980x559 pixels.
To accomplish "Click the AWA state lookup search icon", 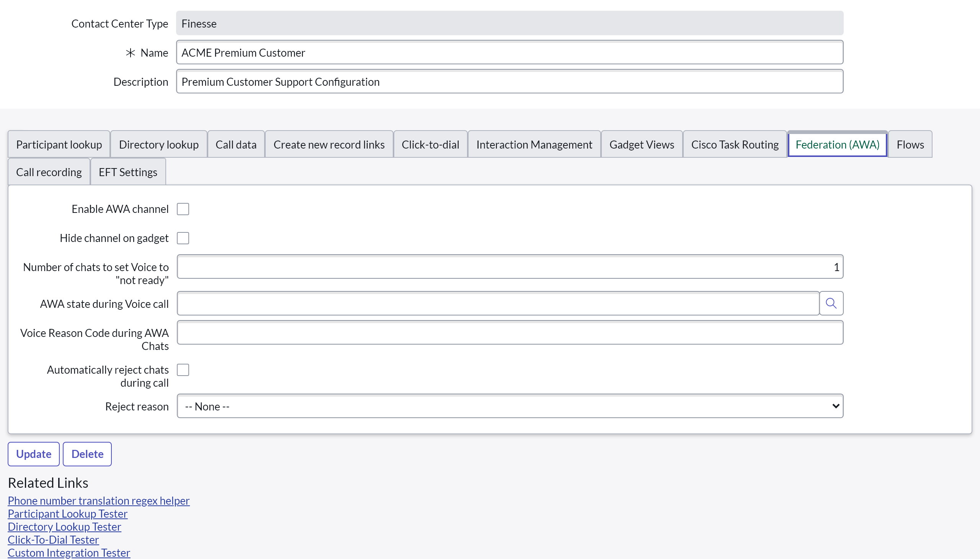I will (831, 303).
